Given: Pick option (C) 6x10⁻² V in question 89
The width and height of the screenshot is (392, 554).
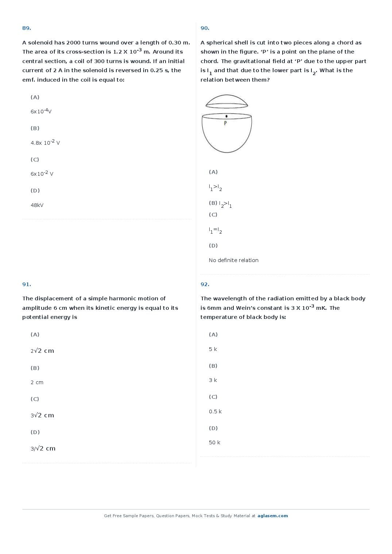Looking at the screenshot, I should coord(42,173).
